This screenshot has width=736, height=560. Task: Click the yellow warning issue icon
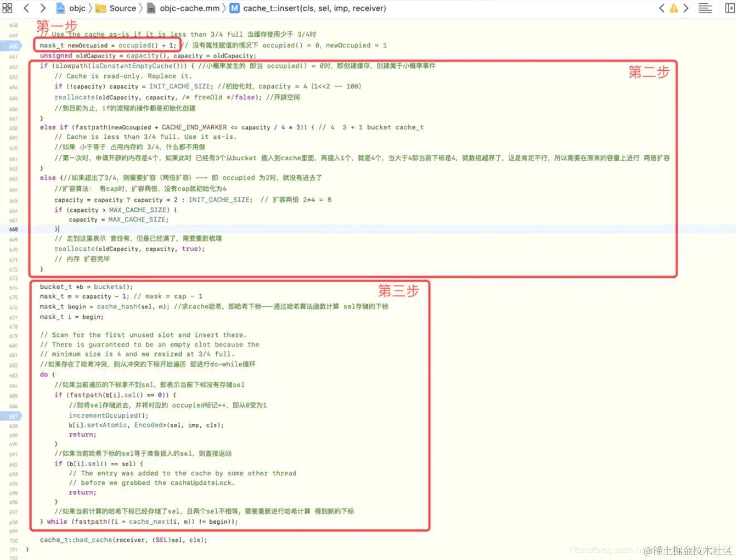point(674,8)
